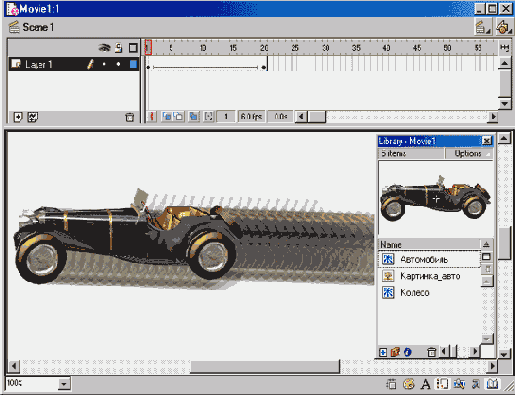
Task: Delete item with Library trash icon
Action: (431, 352)
